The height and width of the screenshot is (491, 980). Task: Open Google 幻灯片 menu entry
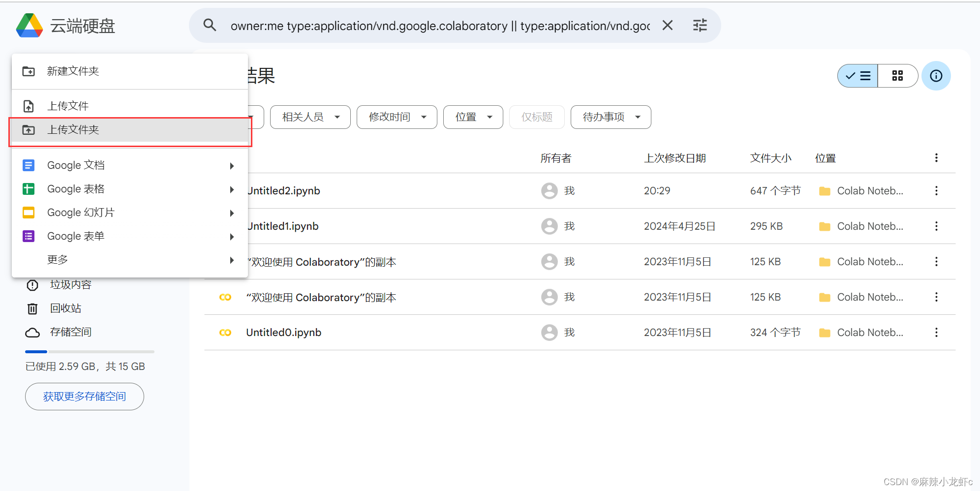point(130,213)
